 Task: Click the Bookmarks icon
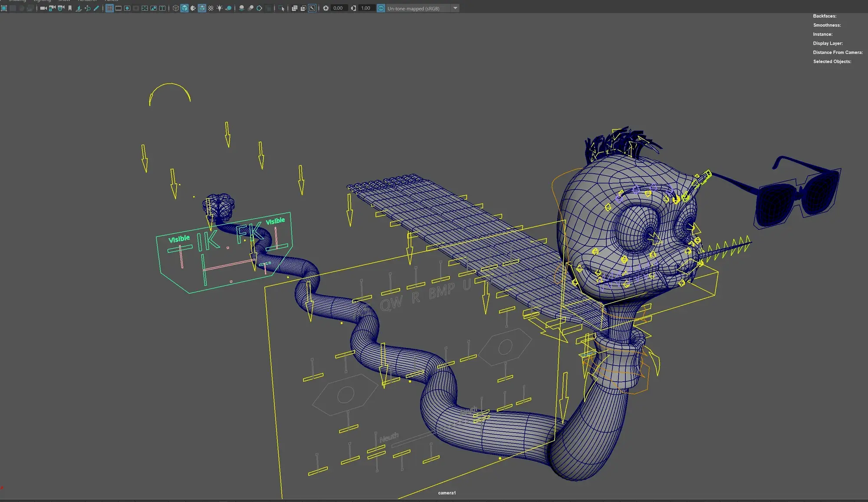70,8
